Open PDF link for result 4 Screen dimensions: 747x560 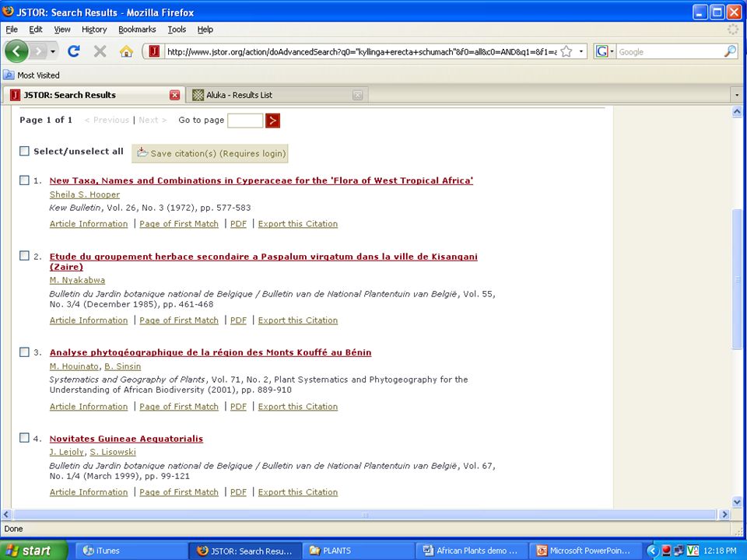[x=238, y=492]
